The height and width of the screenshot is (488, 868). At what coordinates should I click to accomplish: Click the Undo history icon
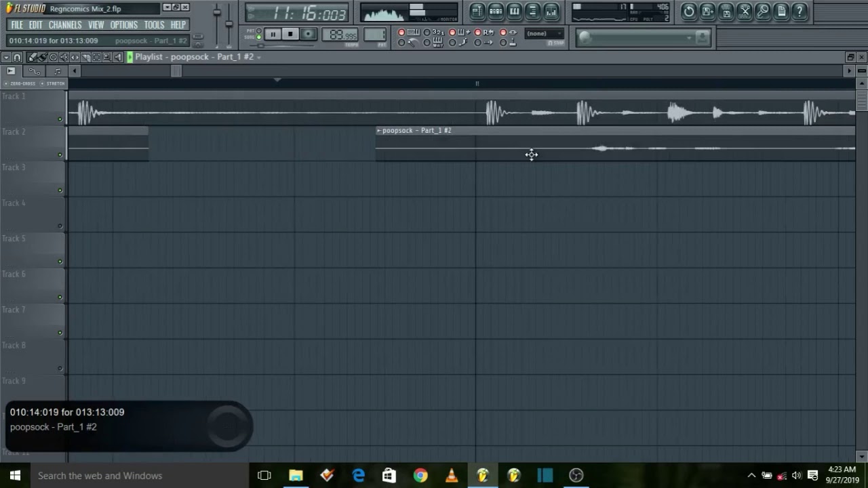click(x=689, y=11)
